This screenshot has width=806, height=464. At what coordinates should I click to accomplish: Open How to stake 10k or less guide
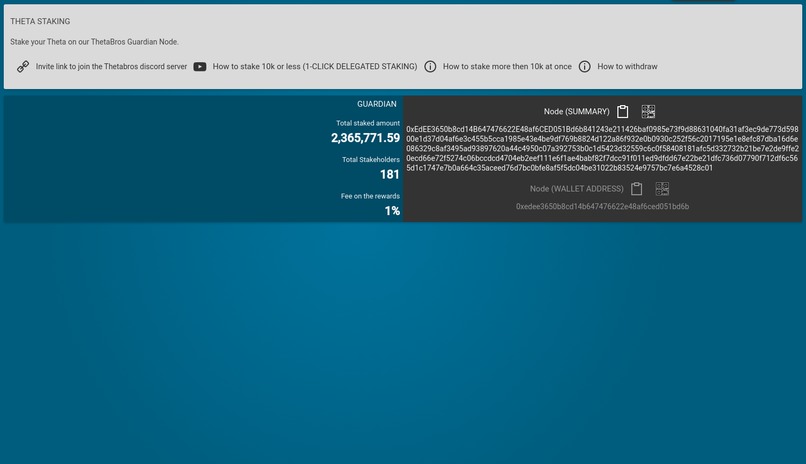pos(315,66)
